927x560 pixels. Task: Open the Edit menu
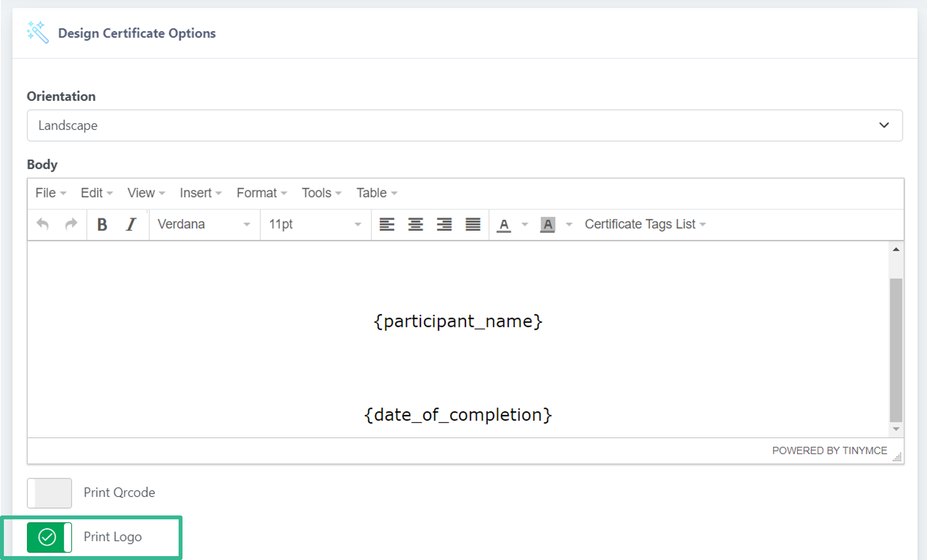[x=96, y=193]
